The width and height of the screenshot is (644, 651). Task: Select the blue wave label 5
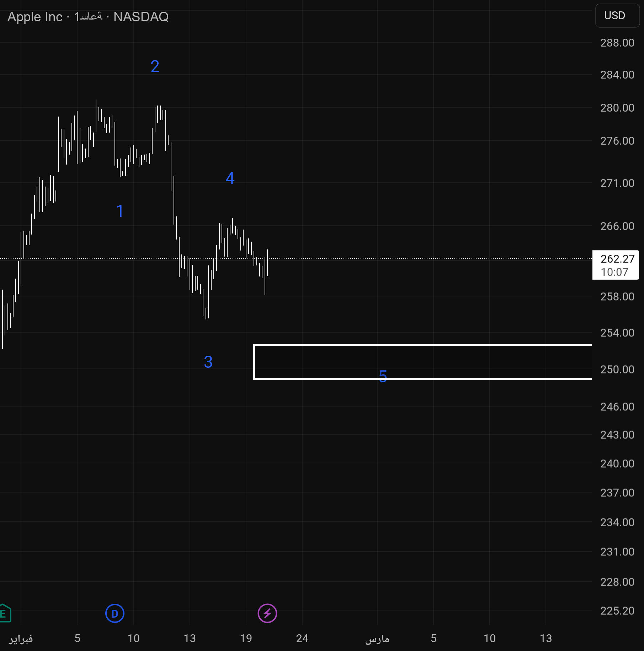point(383,376)
